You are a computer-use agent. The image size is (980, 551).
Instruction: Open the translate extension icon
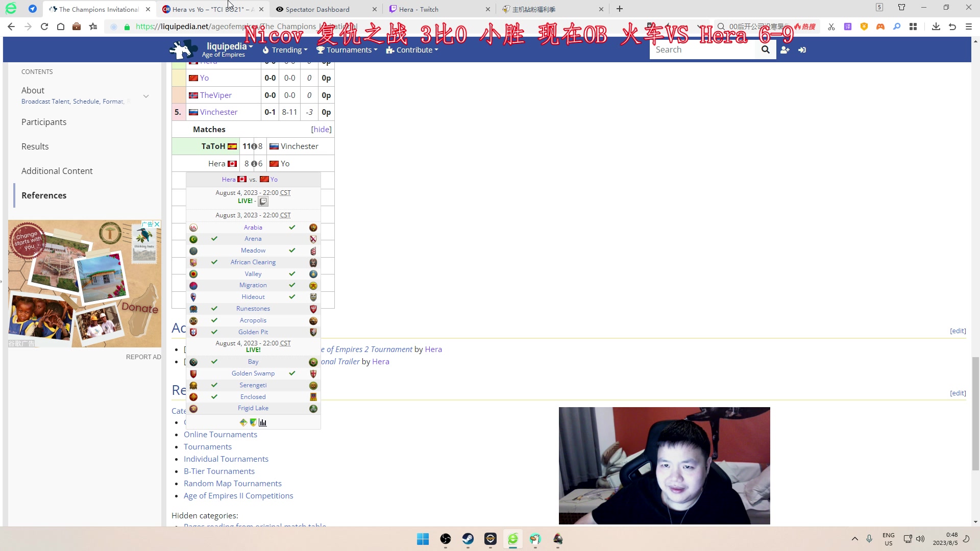[x=848, y=27]
